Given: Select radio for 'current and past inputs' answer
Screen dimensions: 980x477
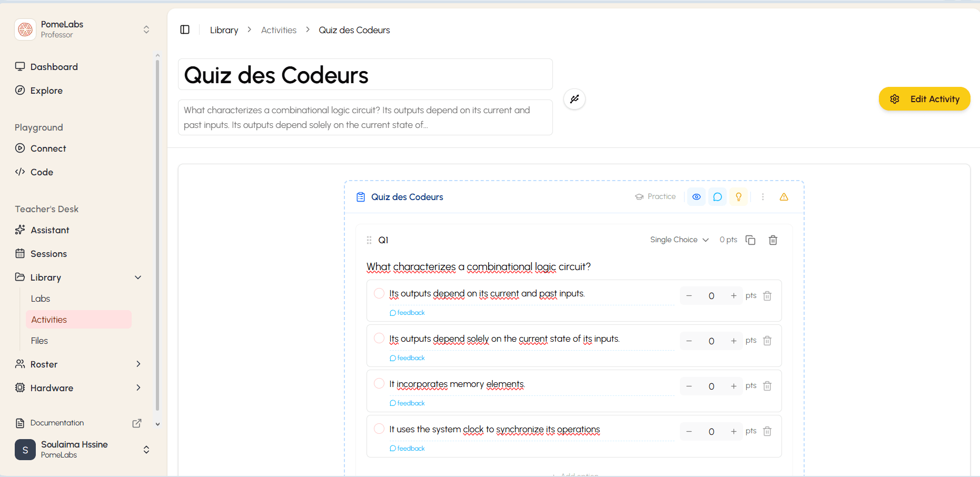Looking at the screenshot, I should (x=379, y=293).
